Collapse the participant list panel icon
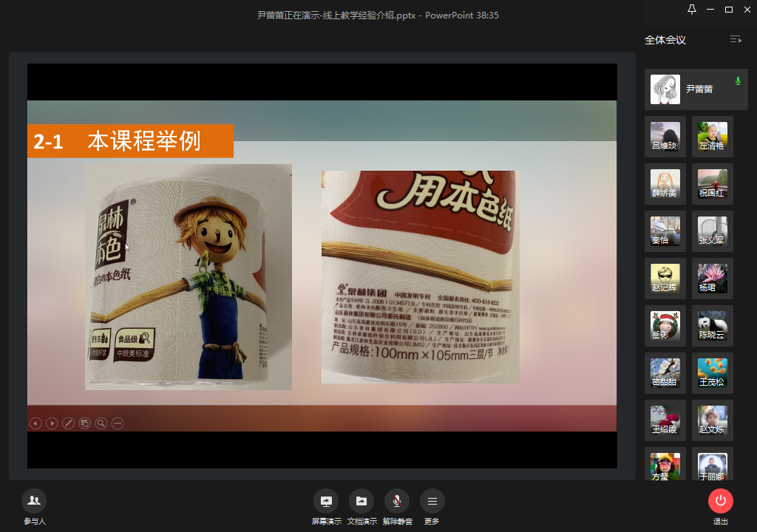 click(x=736, y=40)
